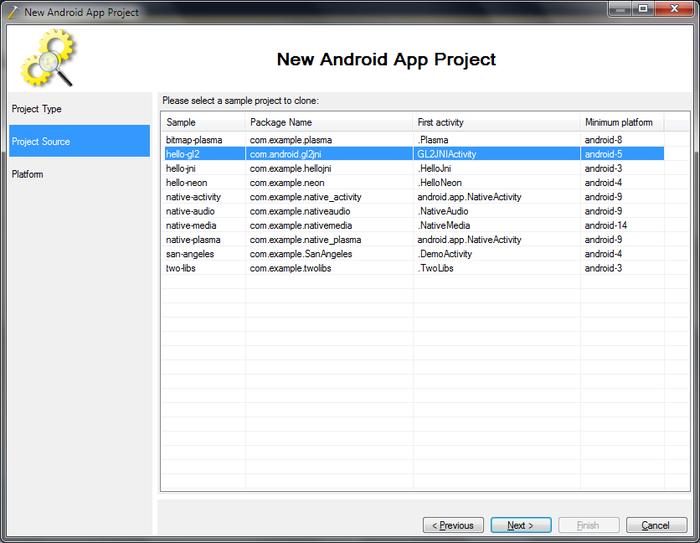Cancel the wizard dialog

(656, 525)
